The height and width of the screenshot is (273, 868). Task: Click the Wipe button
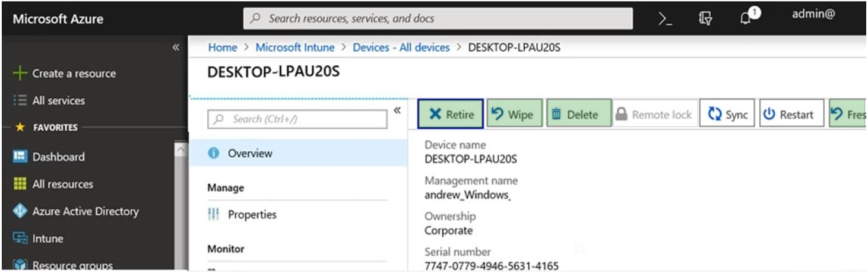(x=515, y=113)
